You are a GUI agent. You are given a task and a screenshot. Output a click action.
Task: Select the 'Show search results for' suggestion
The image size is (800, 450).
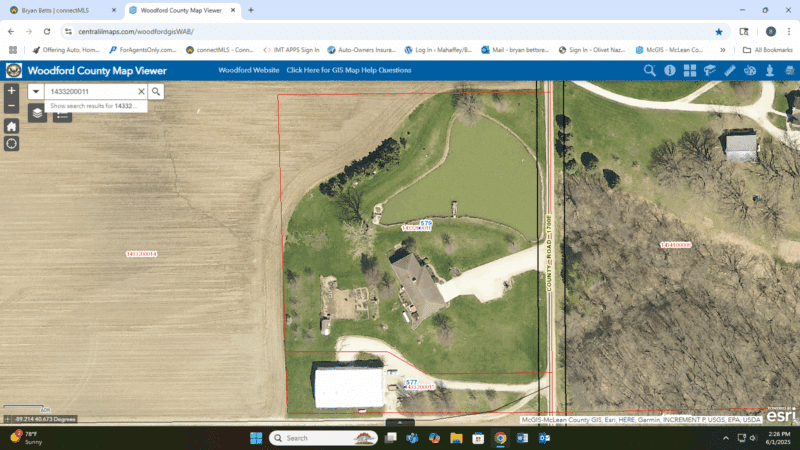click(92, 105)
